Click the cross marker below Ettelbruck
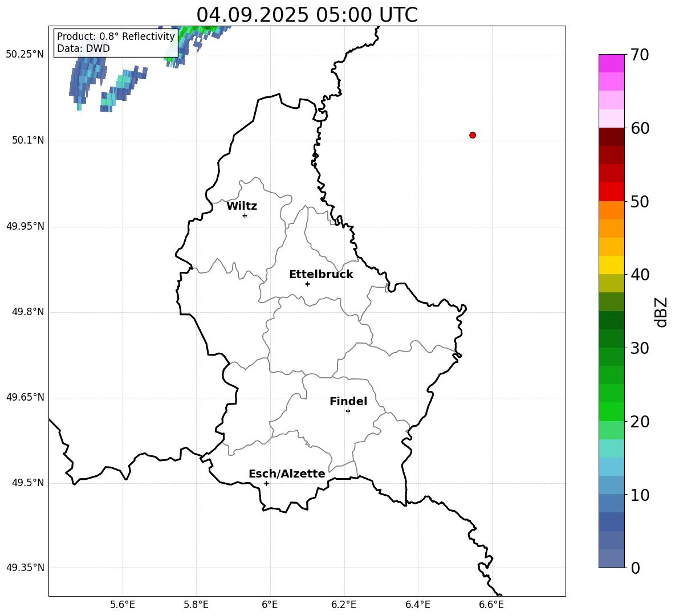 coord(307,284)
